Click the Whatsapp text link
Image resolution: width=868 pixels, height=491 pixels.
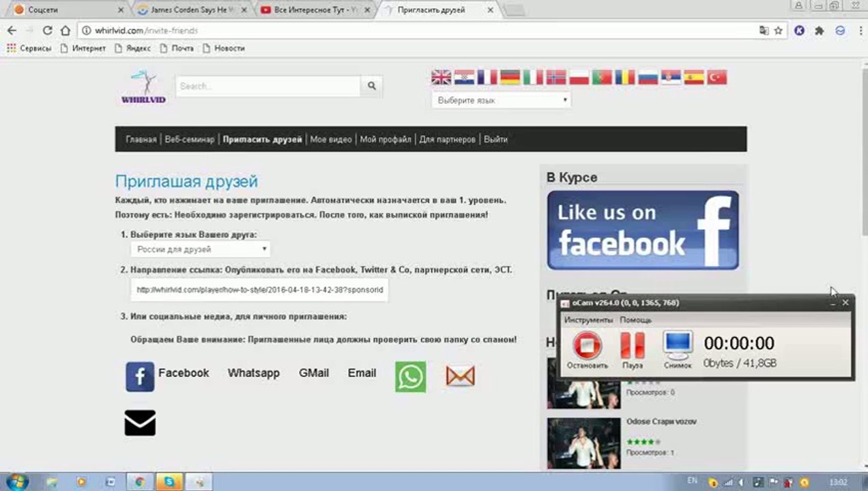[254, 373]
